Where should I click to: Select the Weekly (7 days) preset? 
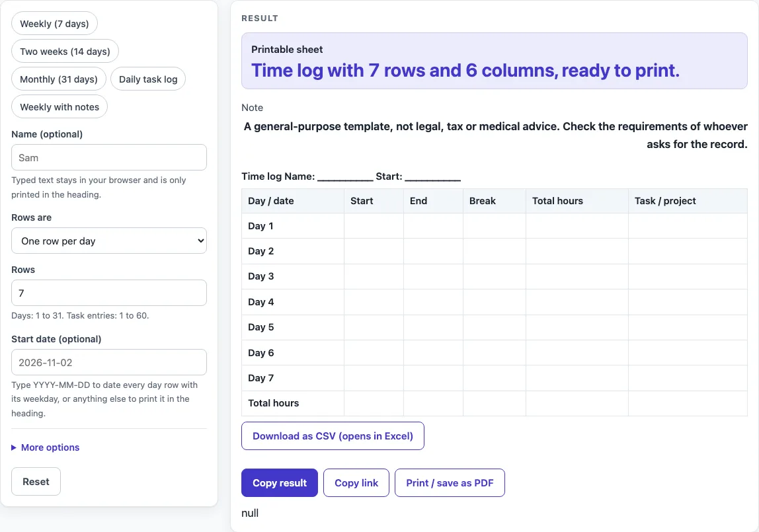(x=54, y=24)
